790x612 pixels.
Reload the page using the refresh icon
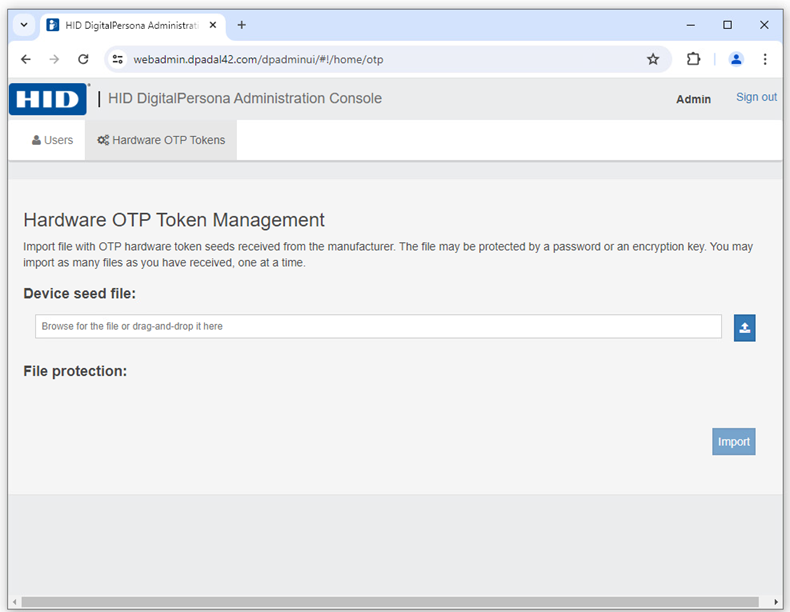coord(83,59)
